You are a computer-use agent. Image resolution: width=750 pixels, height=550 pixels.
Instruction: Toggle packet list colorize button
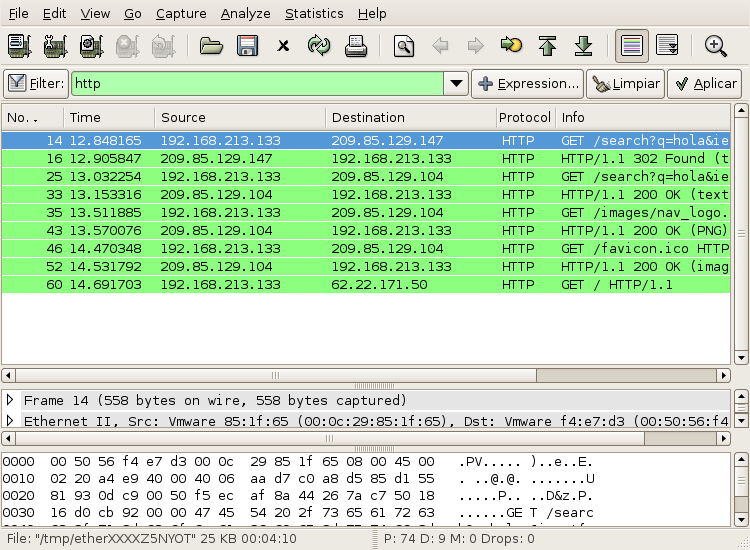coord(631,46)
